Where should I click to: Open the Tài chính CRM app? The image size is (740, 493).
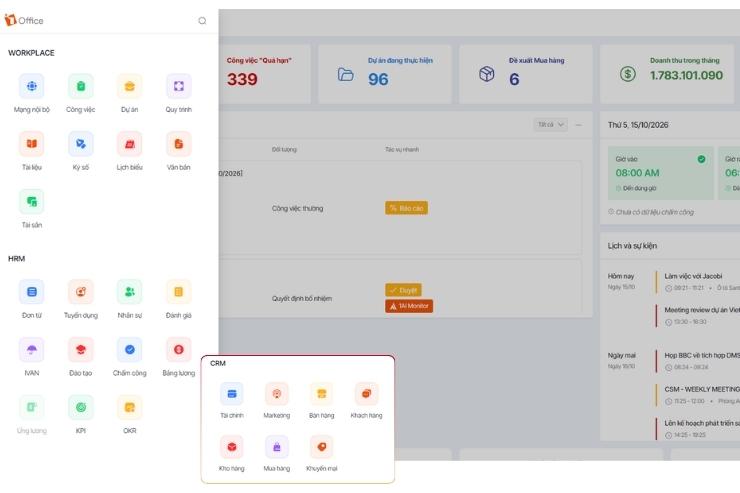(x=232, y=393)
